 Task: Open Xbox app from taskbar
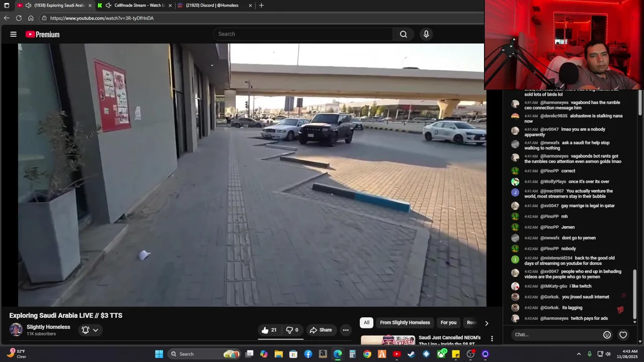coord(441,354)
